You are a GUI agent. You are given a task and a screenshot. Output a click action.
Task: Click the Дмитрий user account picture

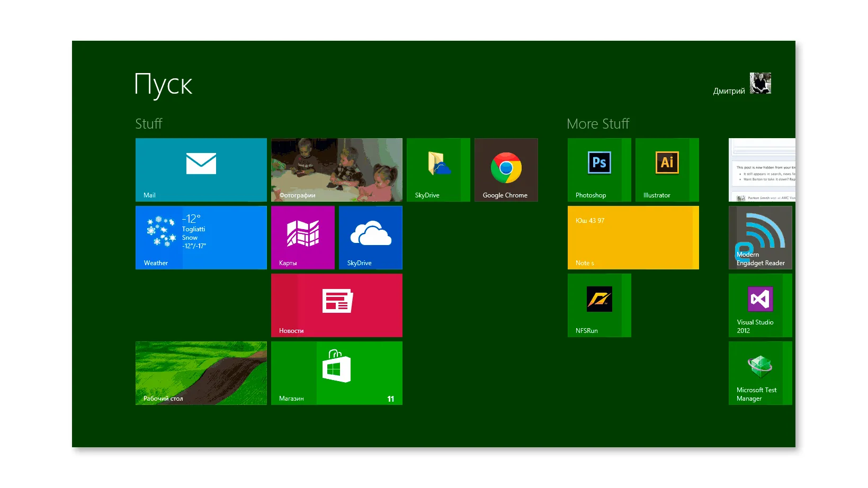(x=760, y=84)
